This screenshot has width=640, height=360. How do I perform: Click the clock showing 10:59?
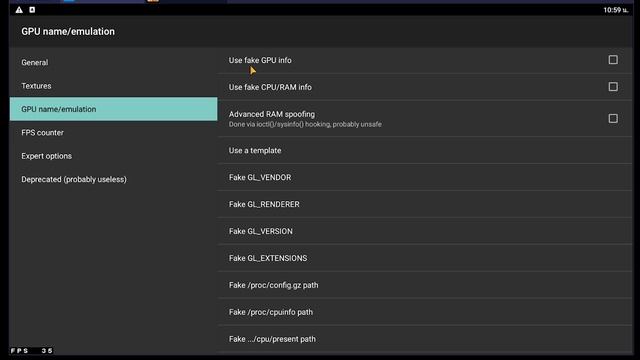coord(616,10)
